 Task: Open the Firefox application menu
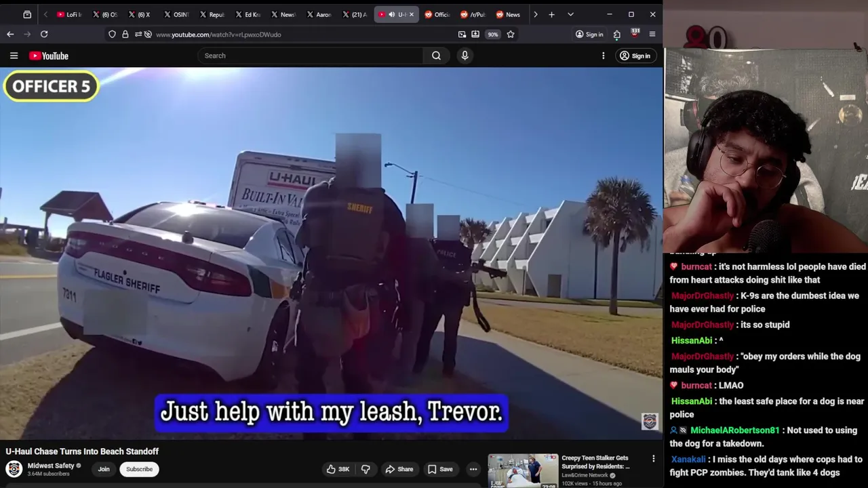click(x=652, y=35)
